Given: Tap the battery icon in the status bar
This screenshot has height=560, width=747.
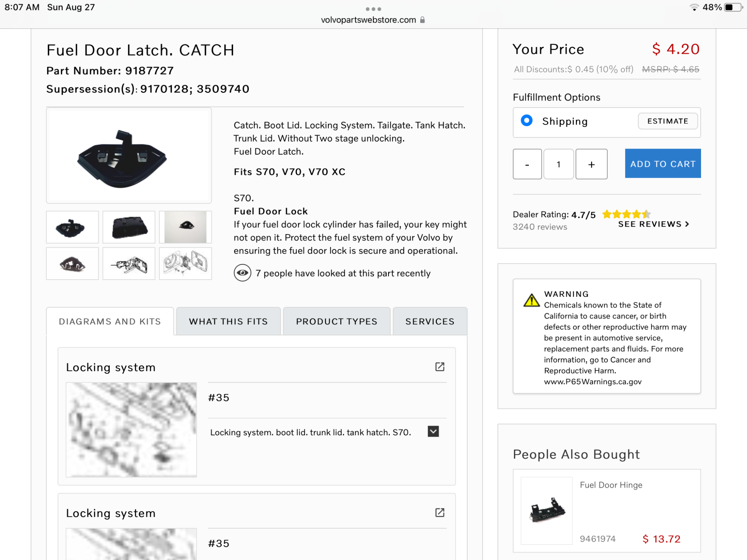Looking at the screenshot, I should pos(732,7).
